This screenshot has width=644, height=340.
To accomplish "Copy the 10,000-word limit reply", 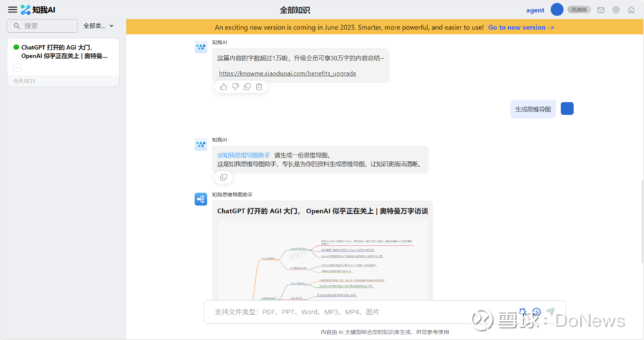I will tap(247, 87).
